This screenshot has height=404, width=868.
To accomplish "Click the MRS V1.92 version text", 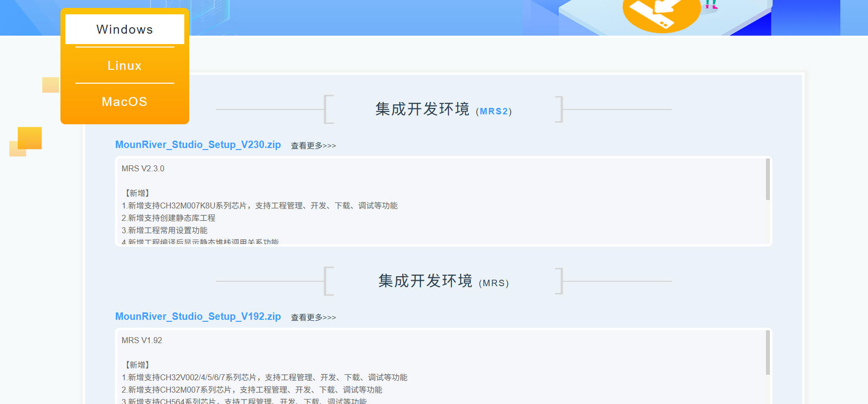I will click(142, 341).
